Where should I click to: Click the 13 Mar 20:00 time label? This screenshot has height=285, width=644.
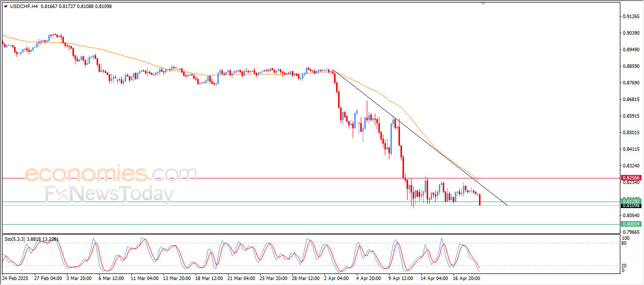[x=177, y=277]
